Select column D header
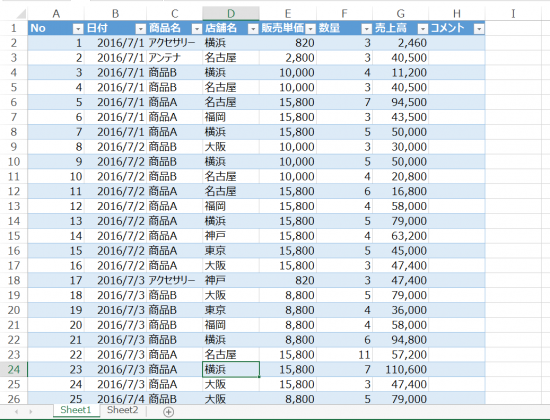The width and height of the screenshot is (550, 420). [231, 13]
